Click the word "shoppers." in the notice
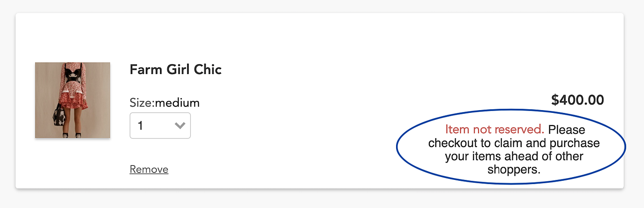 [x=514, y=170]
